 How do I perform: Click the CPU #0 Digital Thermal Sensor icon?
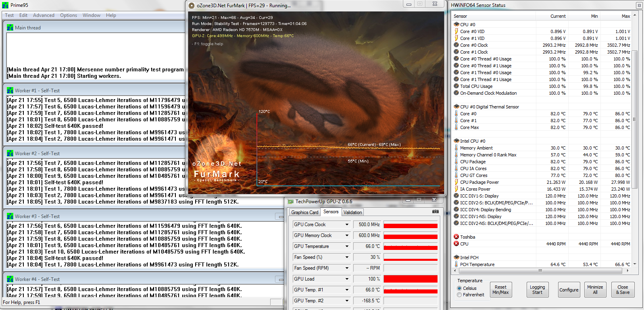click(456, 106)
